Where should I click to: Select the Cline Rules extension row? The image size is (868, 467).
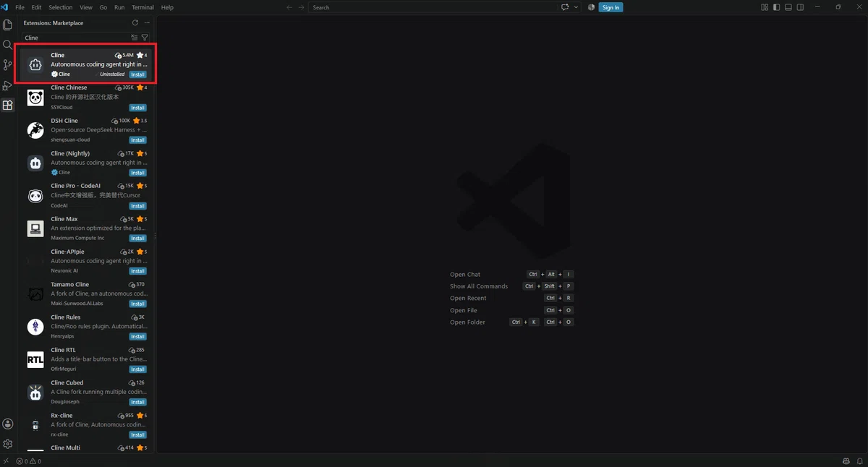tap(87, 327)
